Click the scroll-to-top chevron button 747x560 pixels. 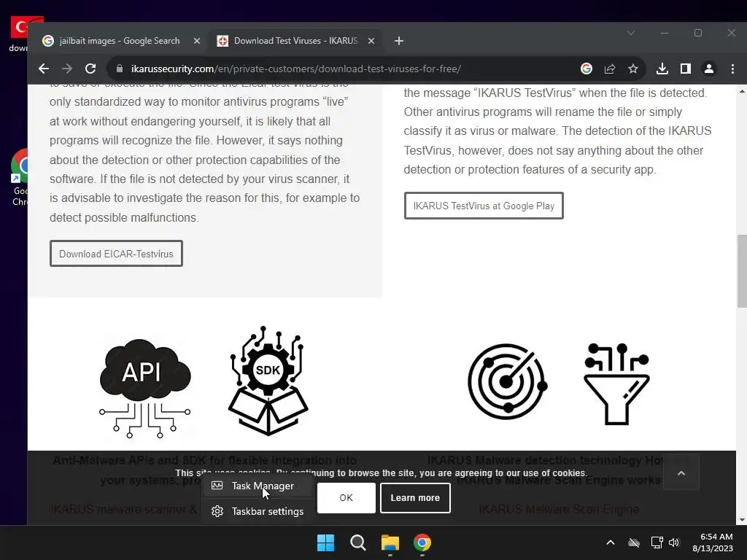pos(681,472)
